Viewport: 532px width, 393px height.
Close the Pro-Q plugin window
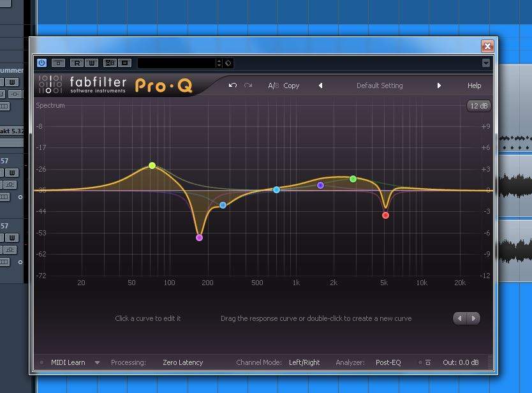click(487, 46)
